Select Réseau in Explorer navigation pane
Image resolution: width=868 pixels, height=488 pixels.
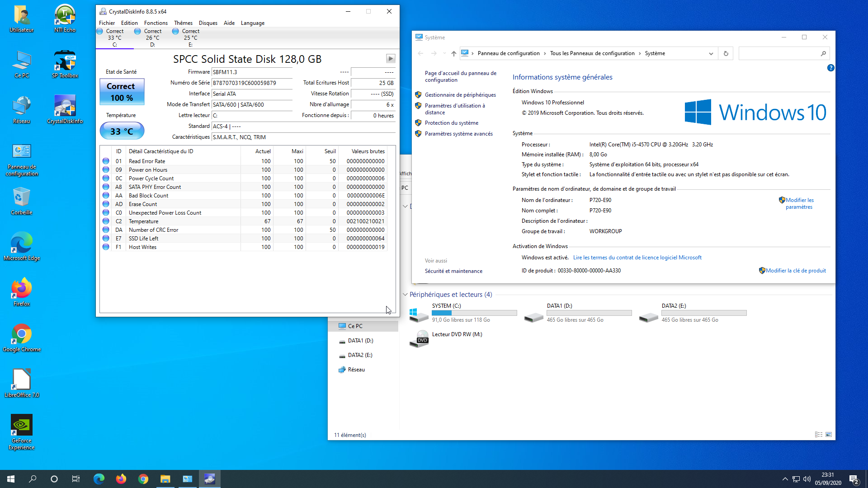(356, 370)
